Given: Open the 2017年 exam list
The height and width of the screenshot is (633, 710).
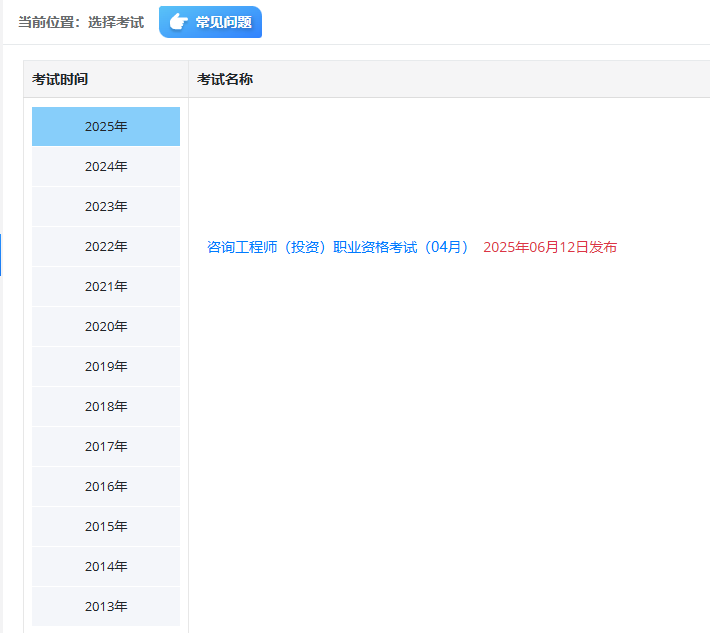Looking at the screenshot, I should [x=106, y=446].
